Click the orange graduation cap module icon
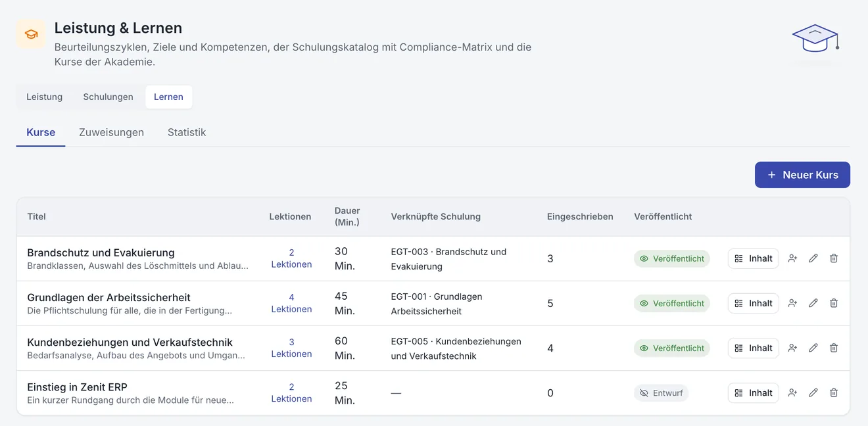 [x=31, y=34]
